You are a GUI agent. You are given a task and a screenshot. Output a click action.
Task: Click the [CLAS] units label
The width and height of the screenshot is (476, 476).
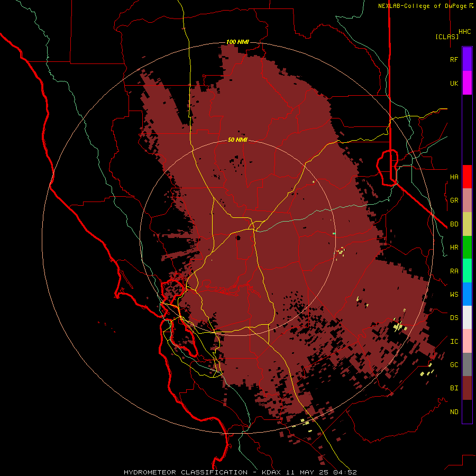point(447,36)
